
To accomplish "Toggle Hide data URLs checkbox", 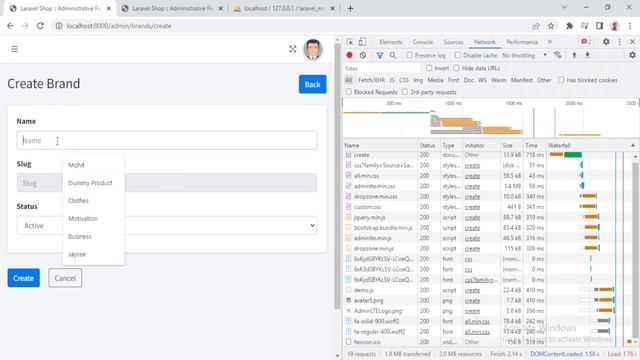I will pyautogui.click(x=456, y=68).
